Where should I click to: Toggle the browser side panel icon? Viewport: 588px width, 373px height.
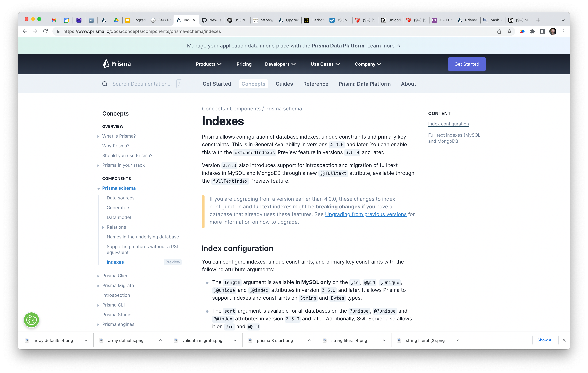coord(542,31)
